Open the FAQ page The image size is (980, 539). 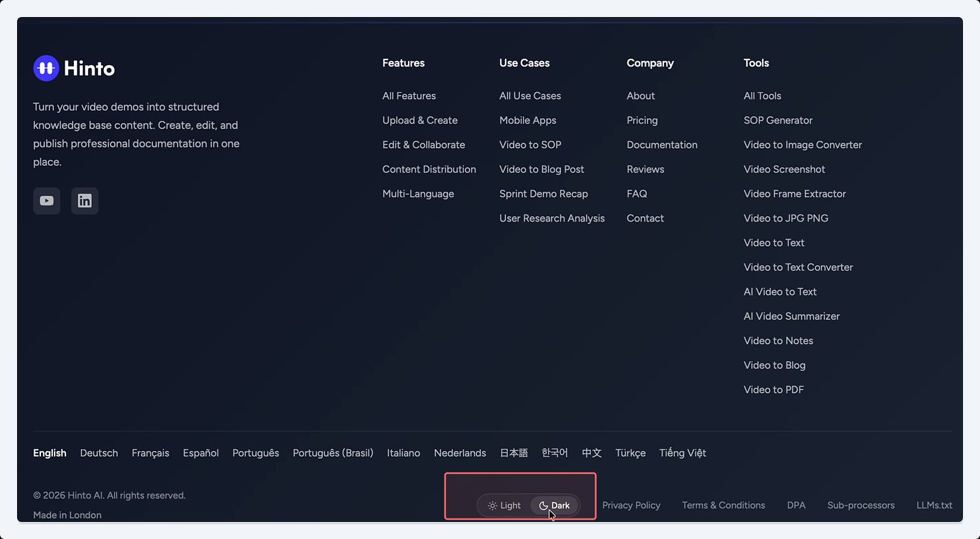pyautogui.click(x=637, y=194)
